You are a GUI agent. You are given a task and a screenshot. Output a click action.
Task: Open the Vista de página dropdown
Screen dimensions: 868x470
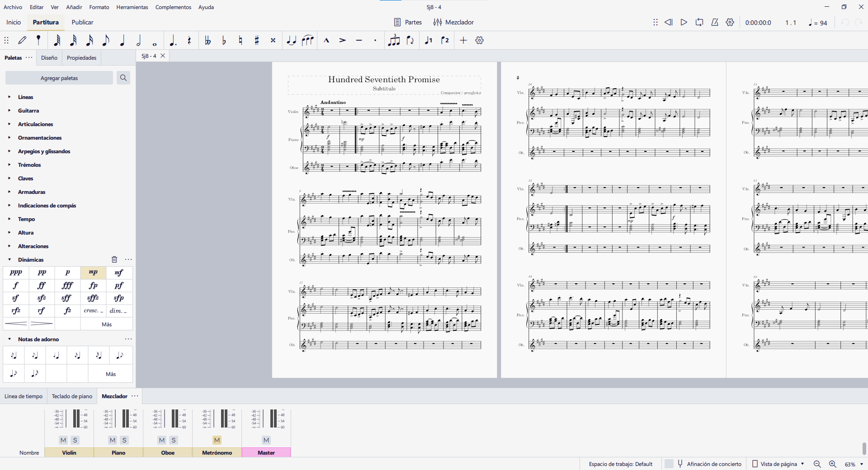[778, 464]
